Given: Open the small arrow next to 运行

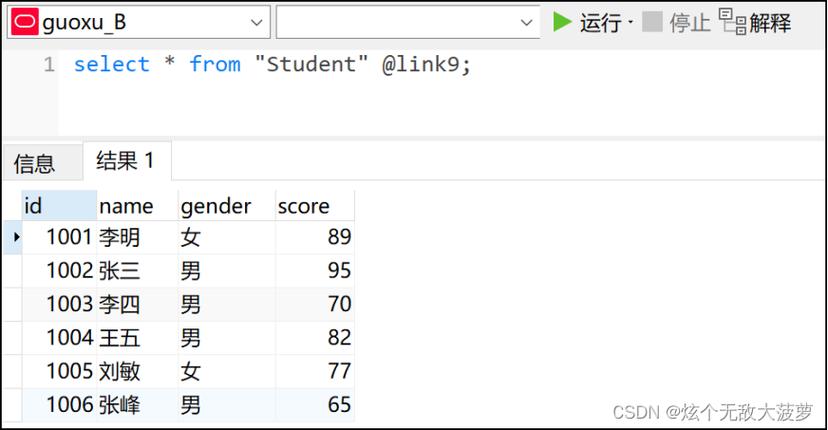Looking at the screenshot, I should (630, 22).
